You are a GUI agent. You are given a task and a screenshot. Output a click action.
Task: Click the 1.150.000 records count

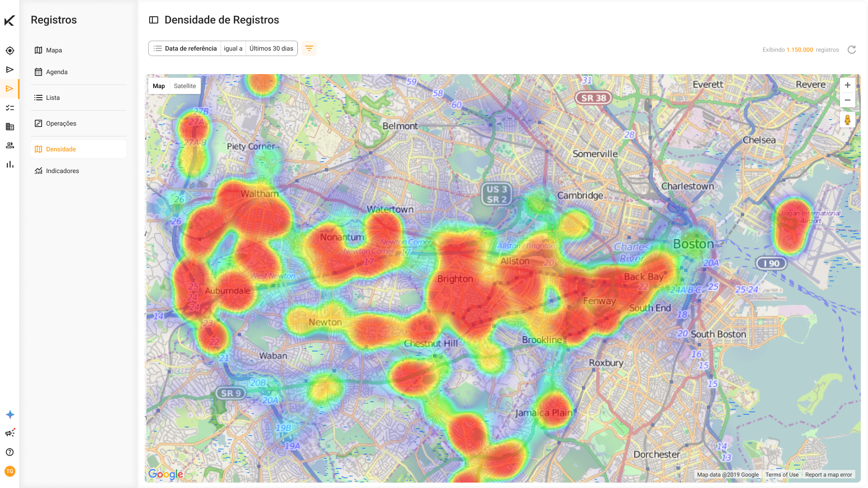799,50
